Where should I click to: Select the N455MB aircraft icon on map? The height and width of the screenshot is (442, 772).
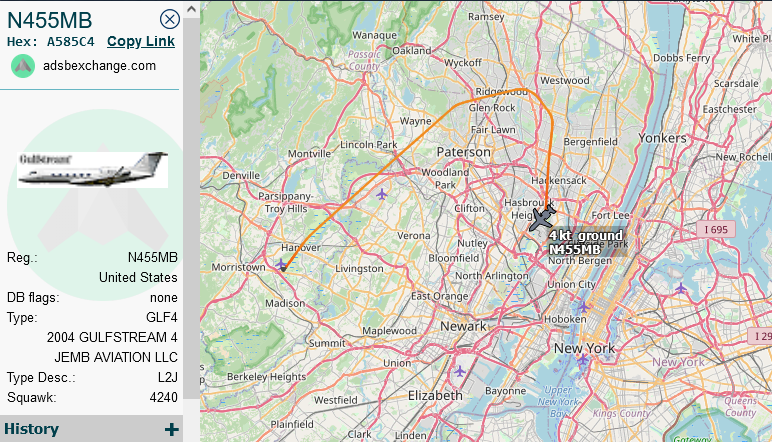pos(542,218)
